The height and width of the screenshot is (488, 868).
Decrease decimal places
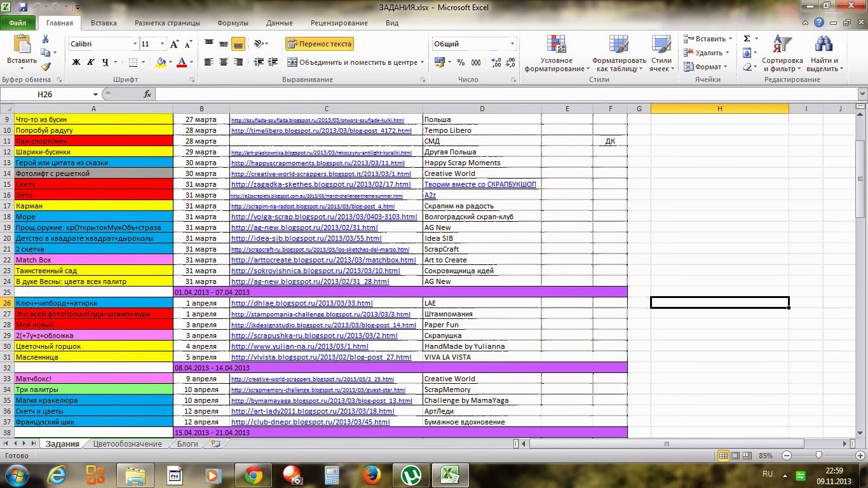[511, 62]
